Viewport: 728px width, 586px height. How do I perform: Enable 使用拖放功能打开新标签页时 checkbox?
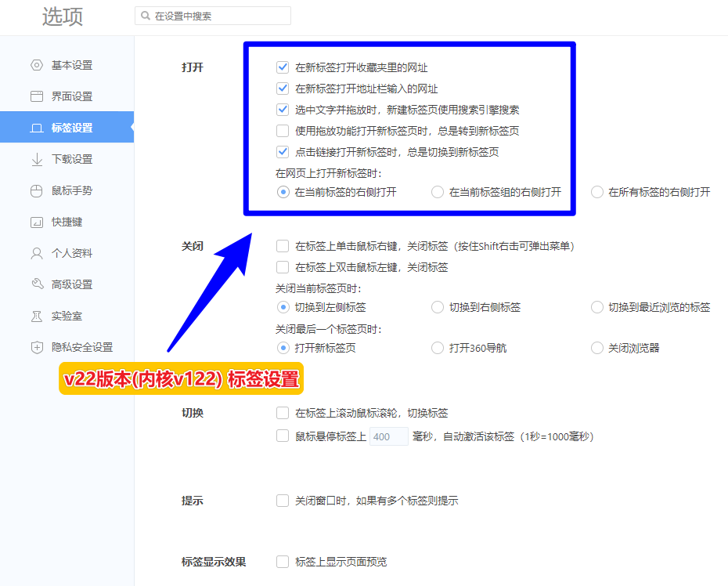283,131
